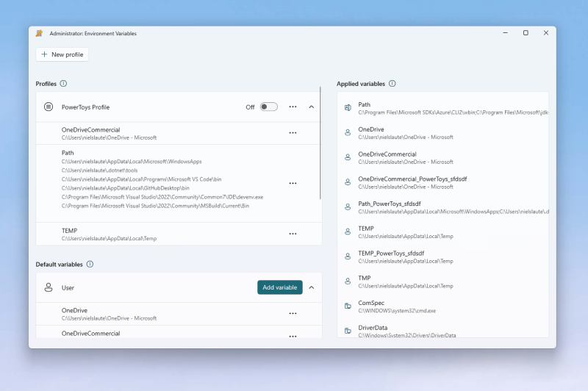
Task: Click the New profile button
Action: [62, 54]
